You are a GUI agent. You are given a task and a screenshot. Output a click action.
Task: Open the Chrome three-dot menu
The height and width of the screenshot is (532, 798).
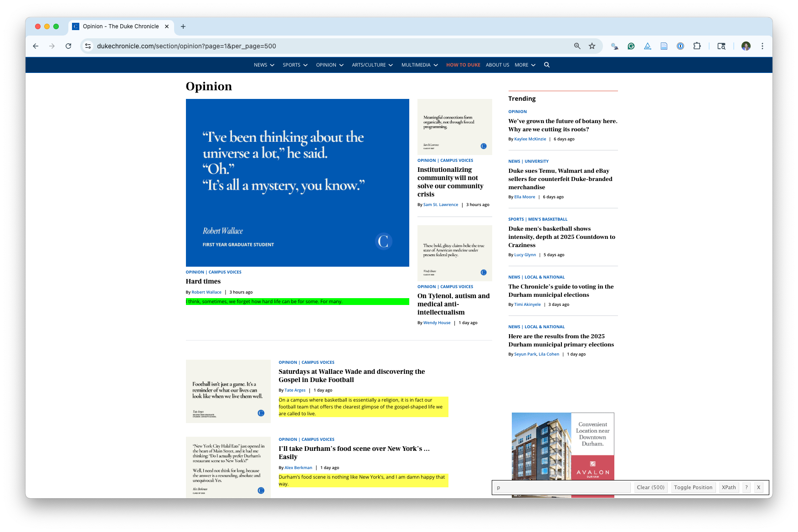[x=762, y=46]
